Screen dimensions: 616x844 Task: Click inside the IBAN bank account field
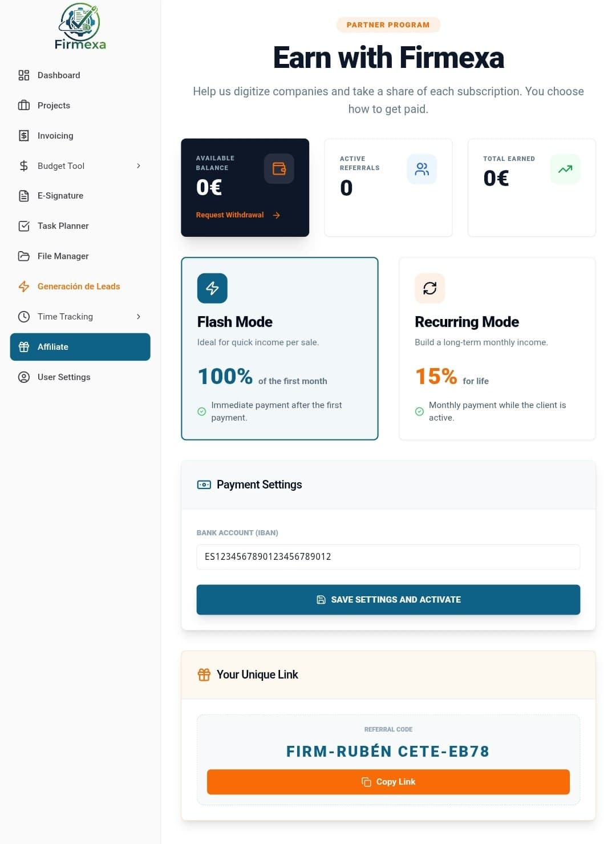tap(388, 556)
